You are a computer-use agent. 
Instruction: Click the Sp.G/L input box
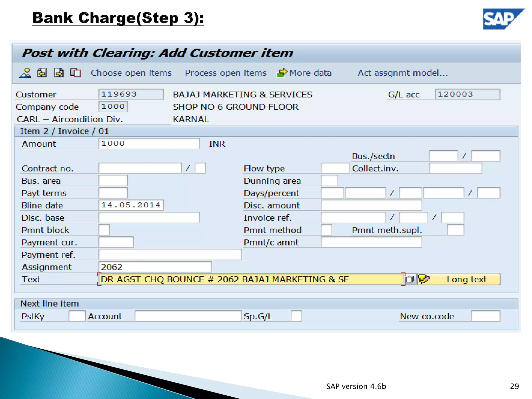[296, 316]
